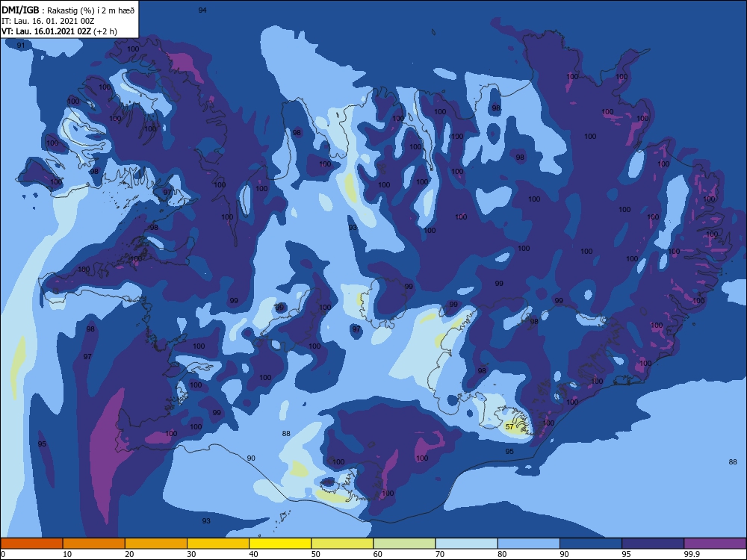This screenshot has width=747, height=560.
Task: Click the legend tick label 50
Action: click(316, 554)
